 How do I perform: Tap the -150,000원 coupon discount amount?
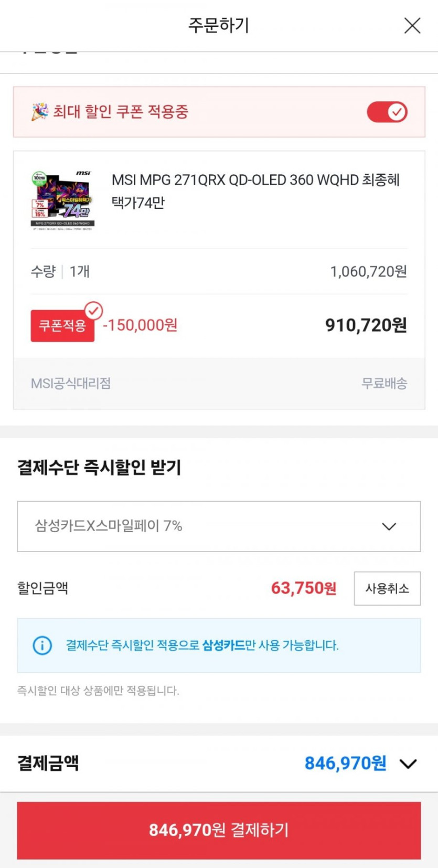pos(140,325)
